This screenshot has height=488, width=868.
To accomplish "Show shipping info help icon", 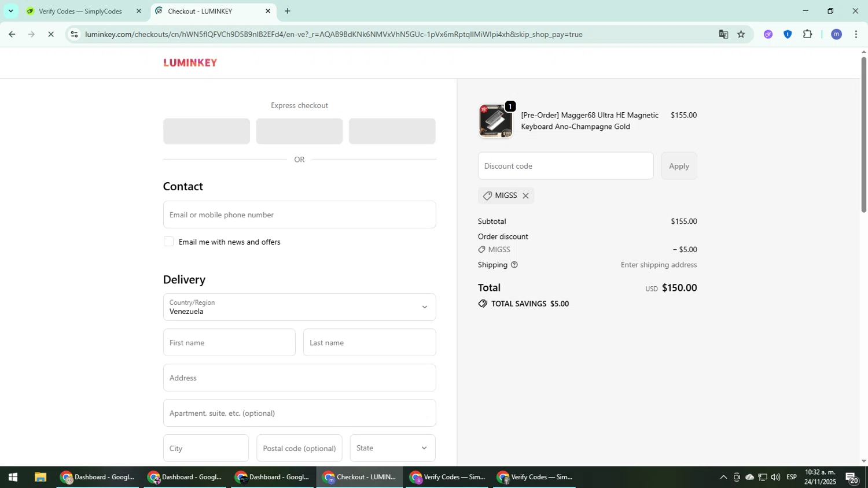I will (x=514, y=265).
